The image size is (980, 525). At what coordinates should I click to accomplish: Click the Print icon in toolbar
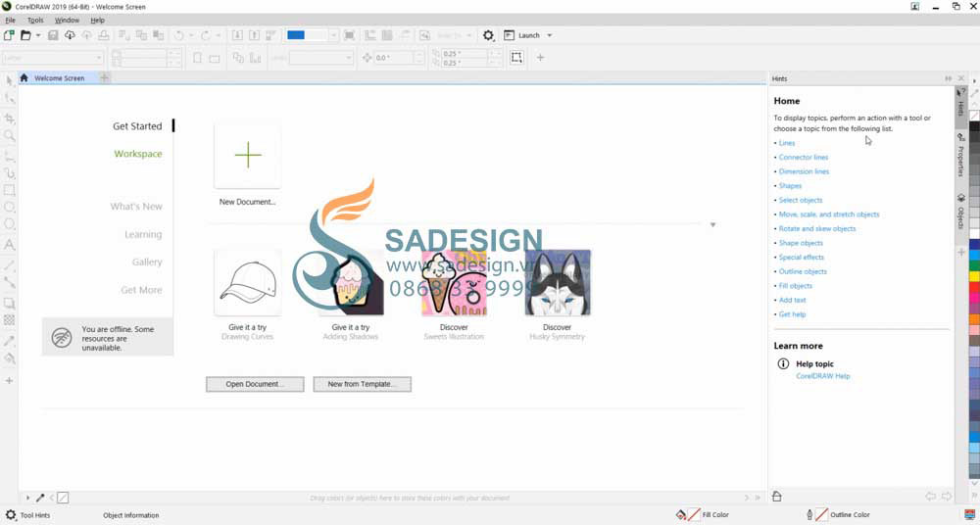point(104,35)
